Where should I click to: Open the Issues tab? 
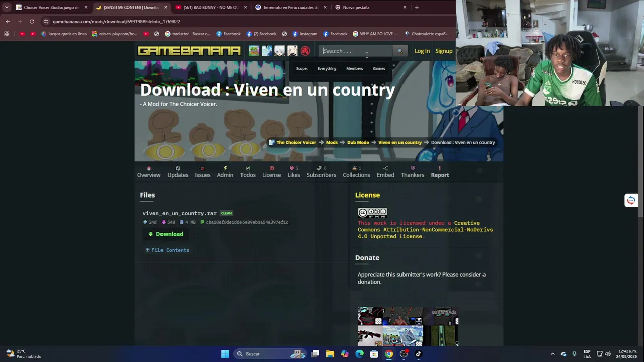[x=203, y=172]
